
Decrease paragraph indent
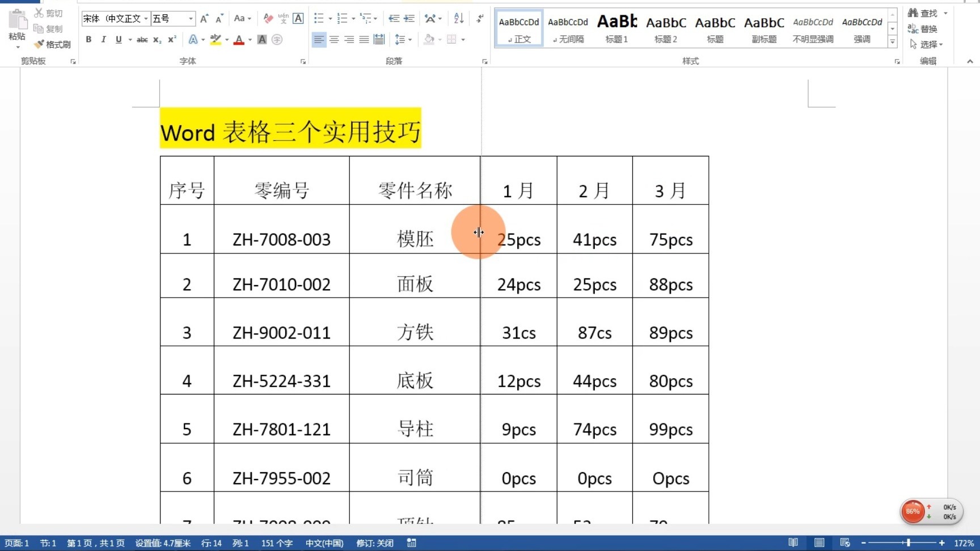[394, 19]
